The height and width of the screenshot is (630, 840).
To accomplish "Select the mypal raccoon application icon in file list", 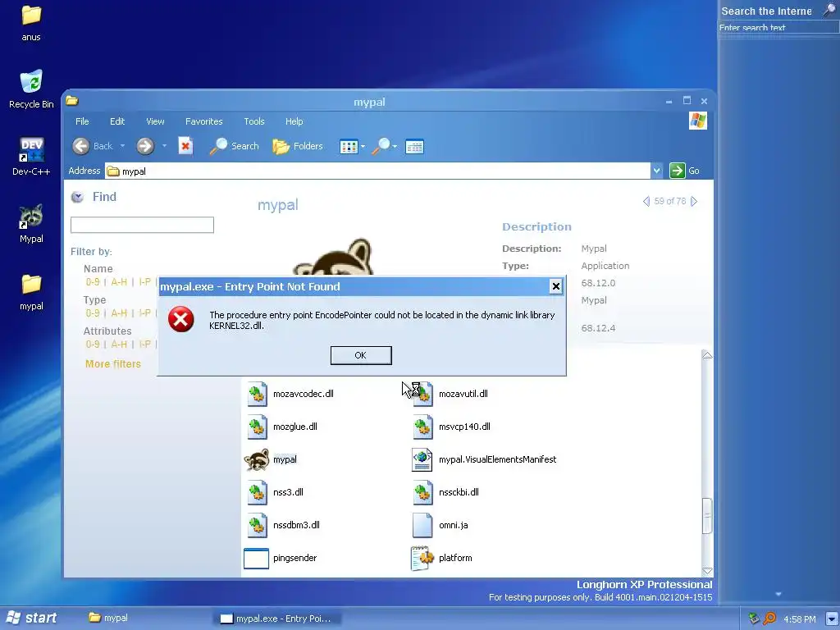I will coord(257,459).
